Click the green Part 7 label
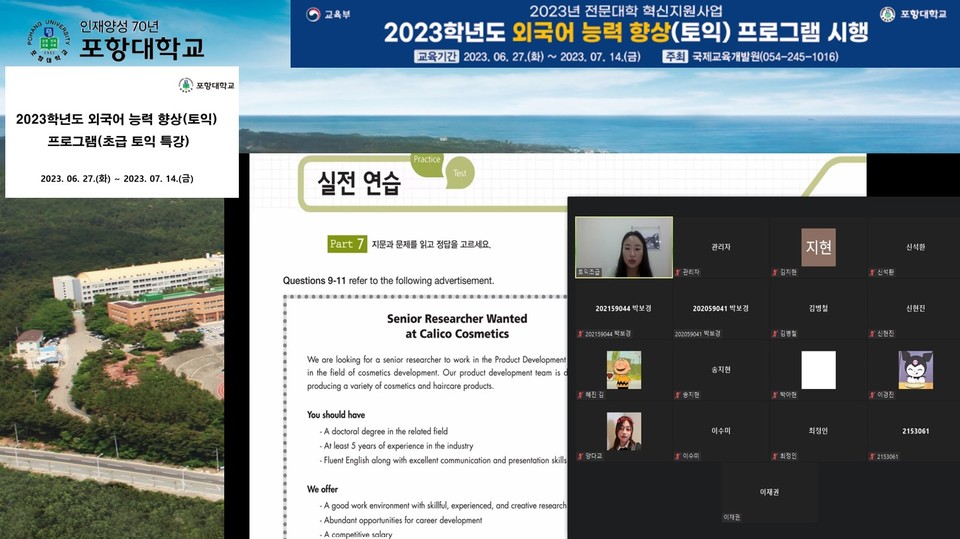Image resolution: width=960 pixels, height=539 pixels. coord(347,244)
